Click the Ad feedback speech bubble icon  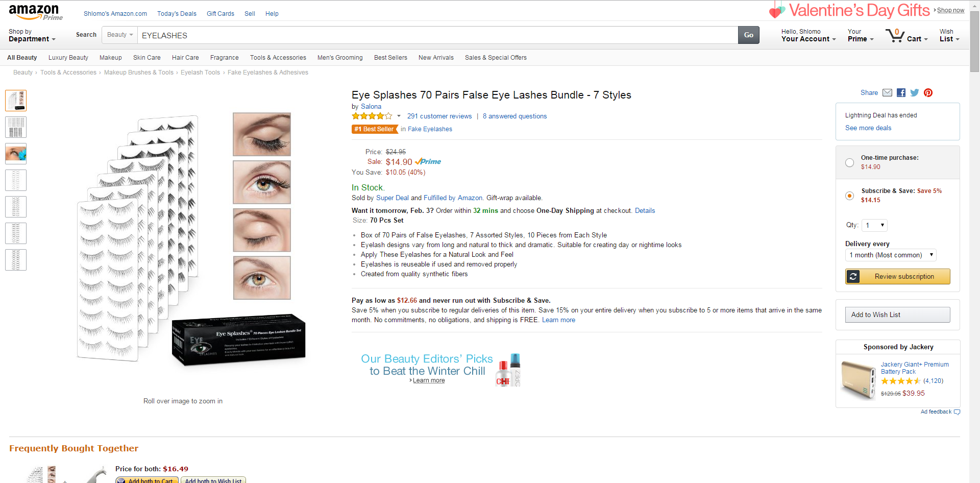pos(956,412)
